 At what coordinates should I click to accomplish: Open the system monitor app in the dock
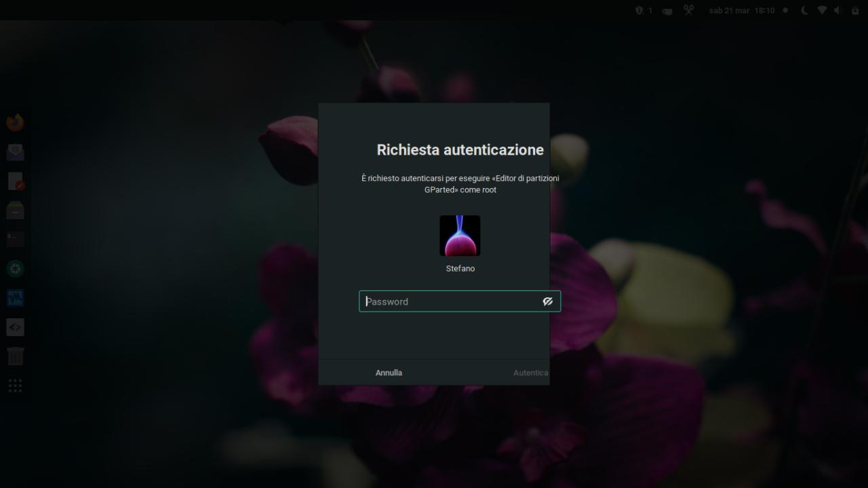[x=15, y=297]
